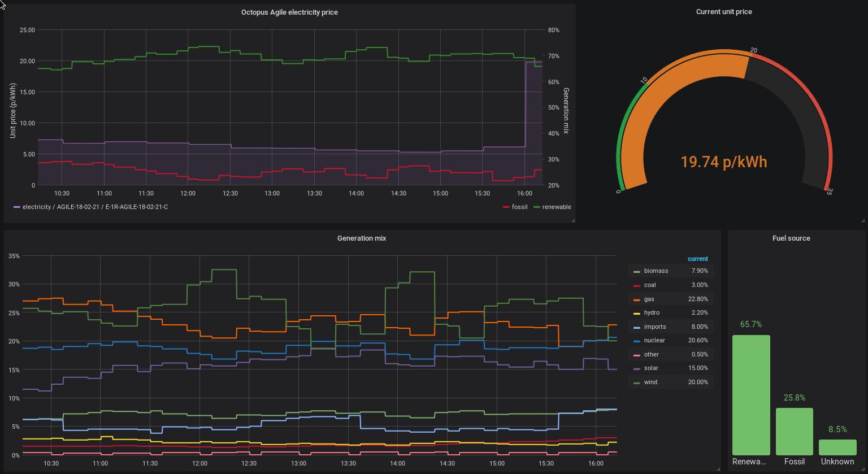Click the 35% tick on Generation mix y-axis
This screenshot has width=868, height=474.
14,256
